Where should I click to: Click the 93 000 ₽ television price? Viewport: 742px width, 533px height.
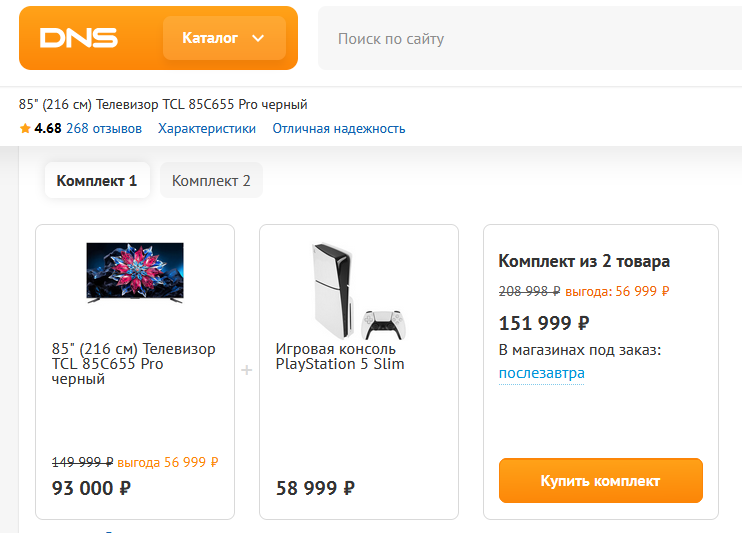tap(91, 488)
